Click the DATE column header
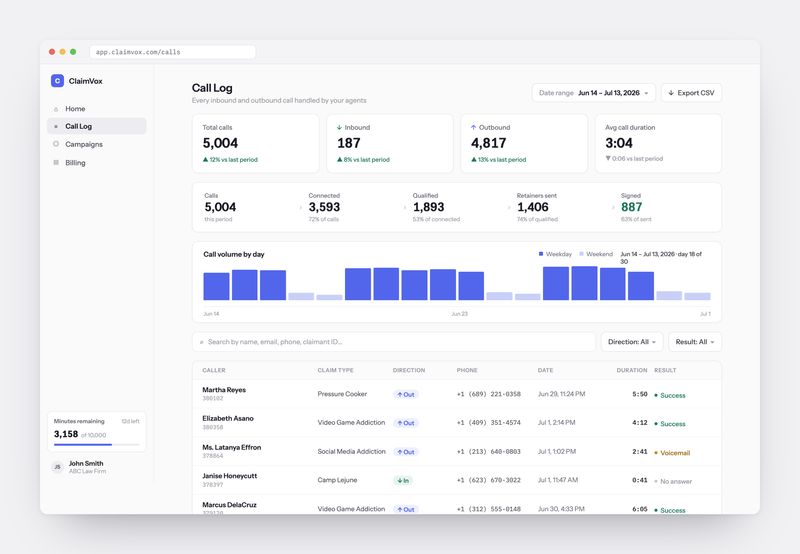The width and height of the screenshot is (800, 554). [x=545, y=370]
